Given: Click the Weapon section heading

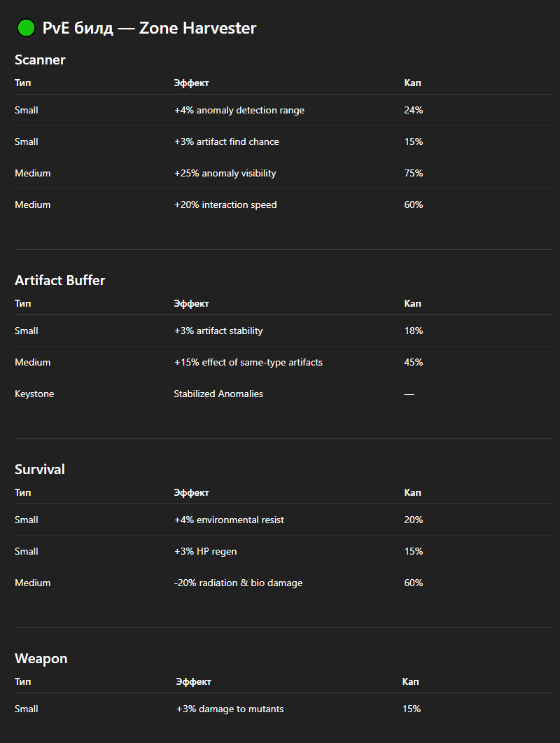Looking at the screenshot, I should coord(41,658).
